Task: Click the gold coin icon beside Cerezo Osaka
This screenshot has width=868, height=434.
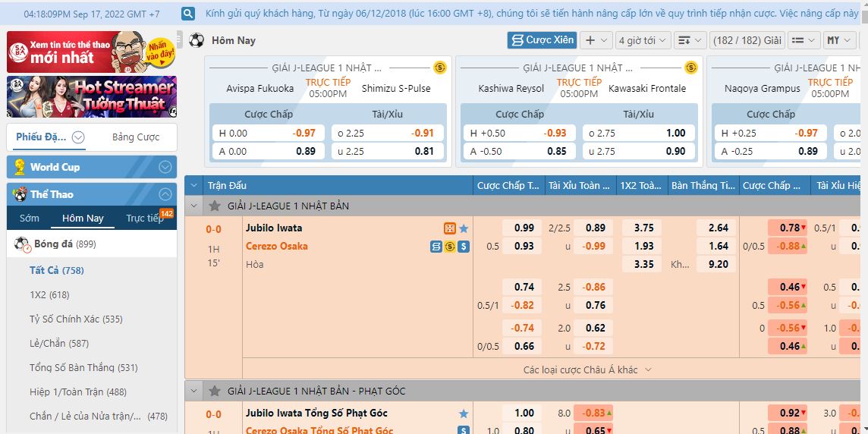Action: [449, 247]
